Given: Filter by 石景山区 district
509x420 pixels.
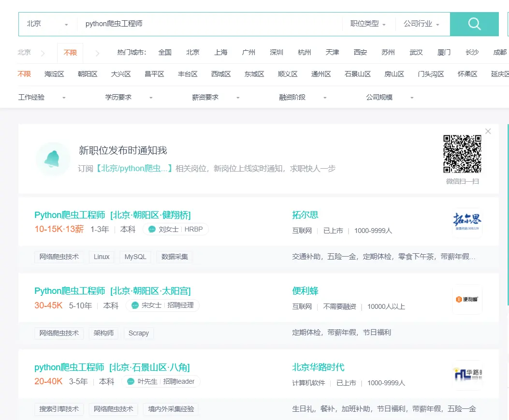Looking at the screenshot, I should [357, 74].
